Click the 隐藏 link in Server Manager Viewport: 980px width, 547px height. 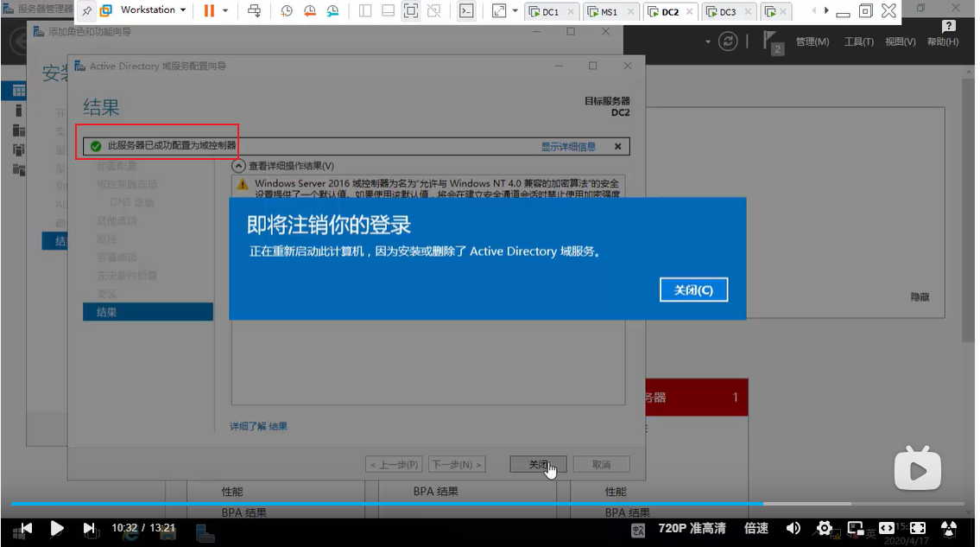click(x=920, y=297)
